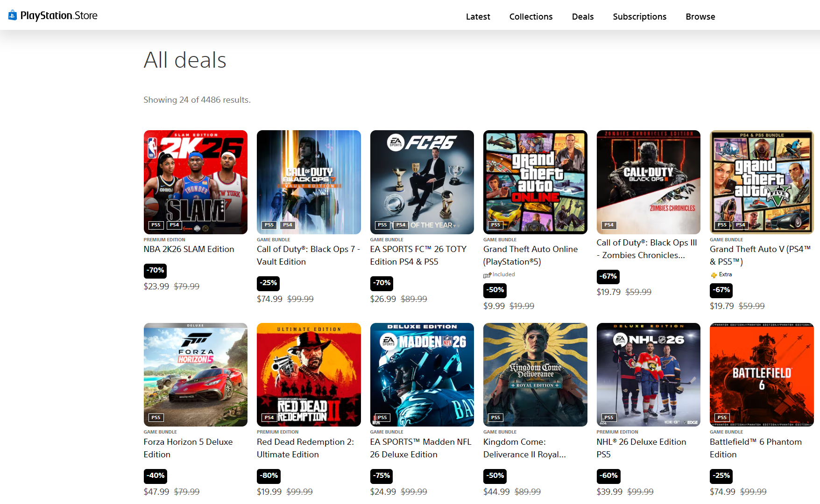Select the Madden NFL 26 artwork
Screen dimensions: 820x504
[x=422, y=374]
